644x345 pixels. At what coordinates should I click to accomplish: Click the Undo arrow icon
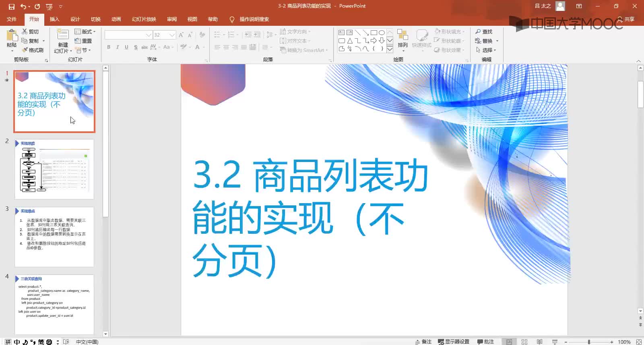23,6
